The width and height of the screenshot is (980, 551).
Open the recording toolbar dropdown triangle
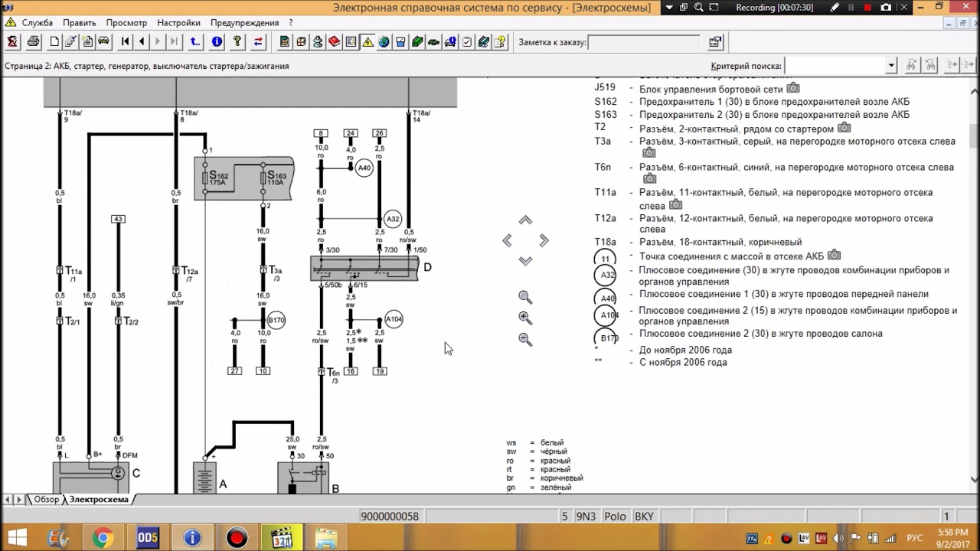point(670,8)
